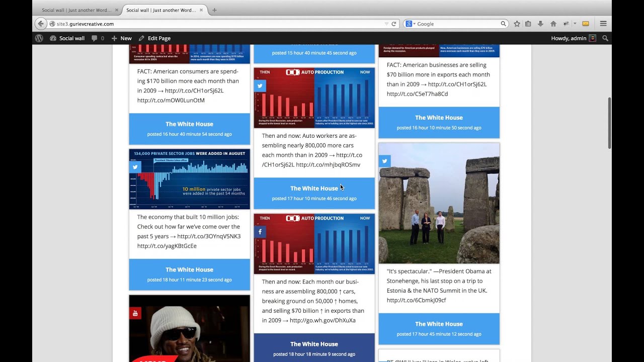Click the address bar with site3.gurievcreative.com
The width and height of the screenshot is (644, 362).
[x=216, y=24]
